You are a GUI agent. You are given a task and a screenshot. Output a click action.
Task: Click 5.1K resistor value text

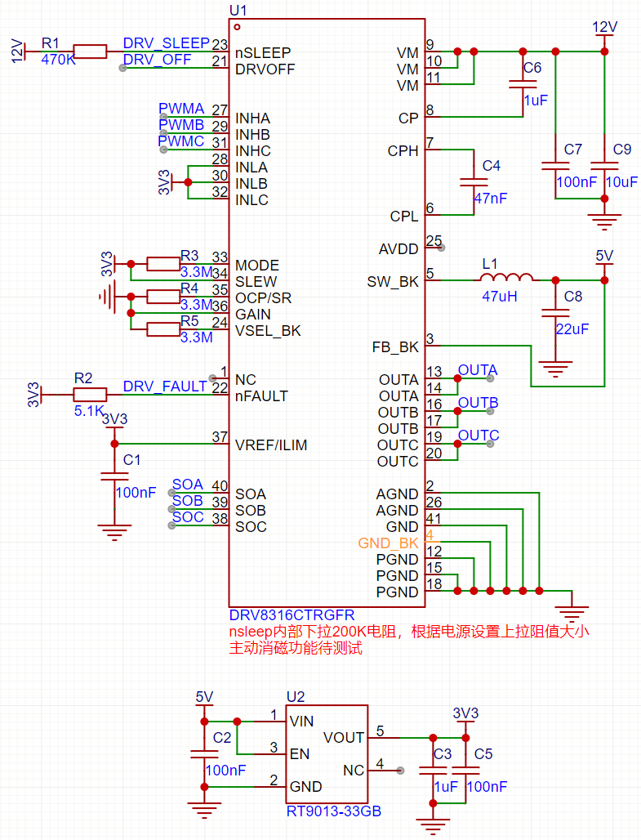(89, 411)
